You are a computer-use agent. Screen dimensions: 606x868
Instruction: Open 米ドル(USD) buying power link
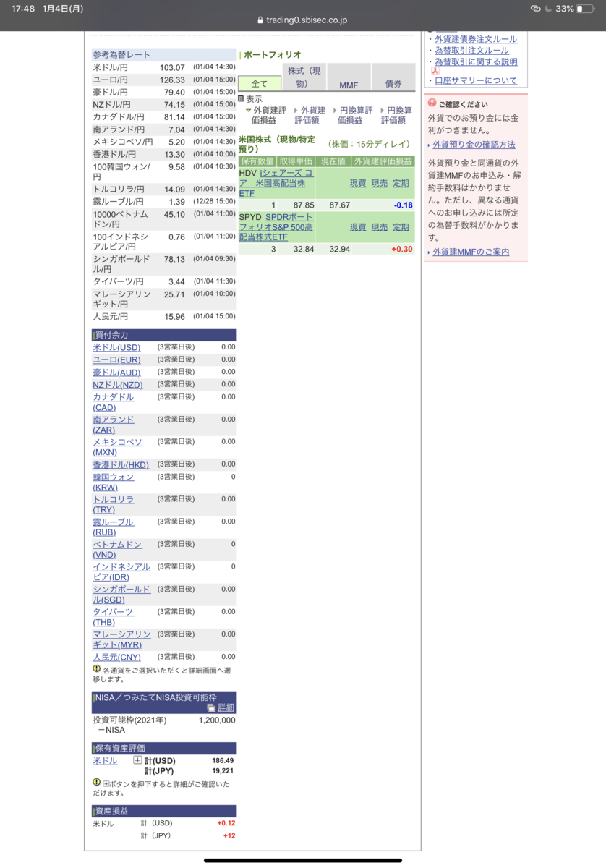point(116,347)
